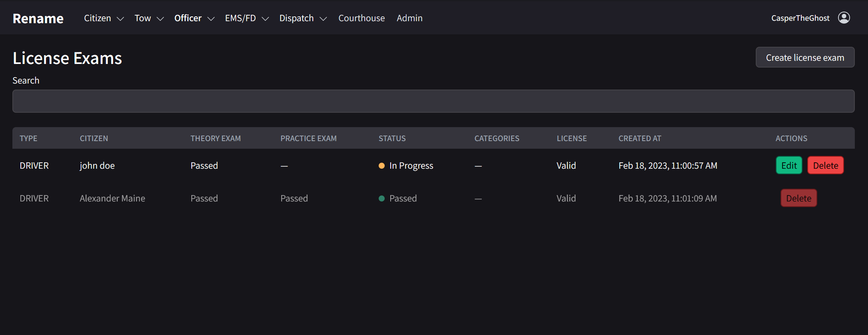Delete john doe's license exam
Viewport: 868px width, 335px height.
coord(826,166)
